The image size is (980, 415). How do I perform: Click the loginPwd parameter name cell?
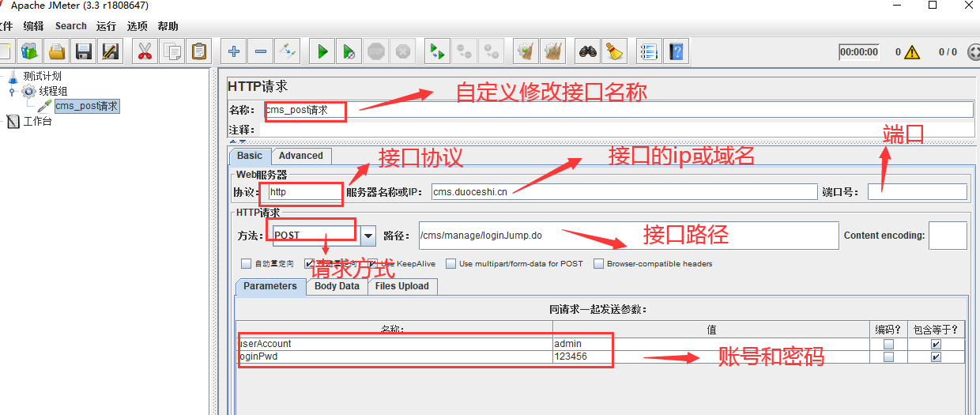pos(394,357)
